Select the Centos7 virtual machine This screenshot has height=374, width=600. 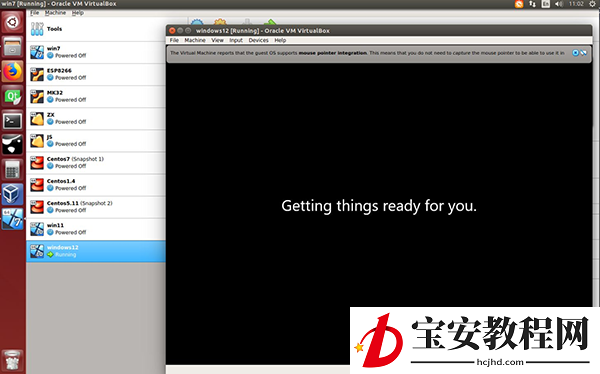tap(96, 163)
